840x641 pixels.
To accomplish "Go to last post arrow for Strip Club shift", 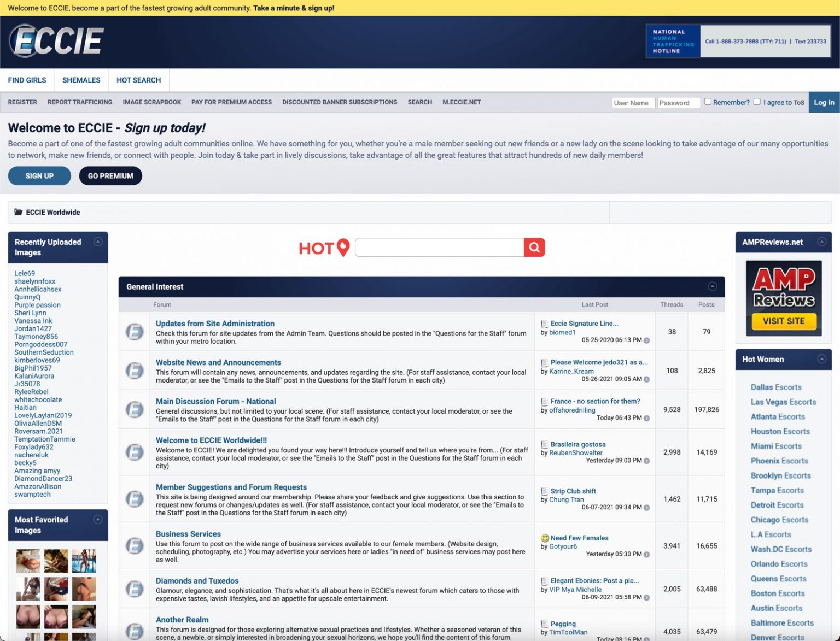I will (647, 508).
